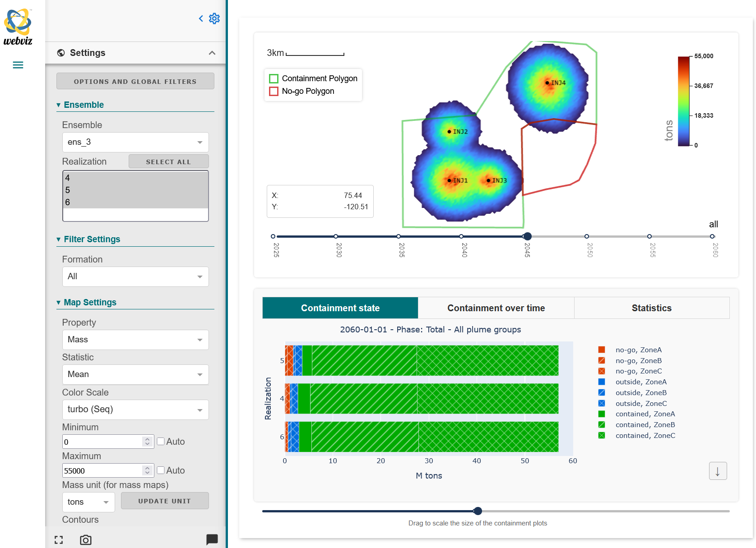The width and height of the screenshot is (756, 548).
Task: Switch to the Statistics tab
Action: pyautogui.click(x=651, y=308)
